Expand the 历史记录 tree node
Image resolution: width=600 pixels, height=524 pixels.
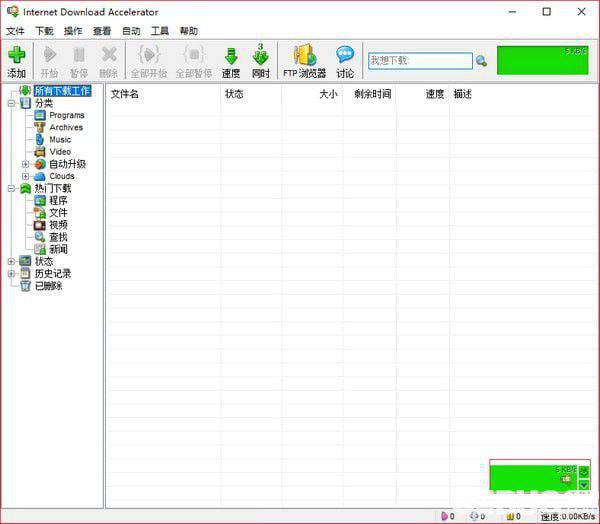(11, 274)
